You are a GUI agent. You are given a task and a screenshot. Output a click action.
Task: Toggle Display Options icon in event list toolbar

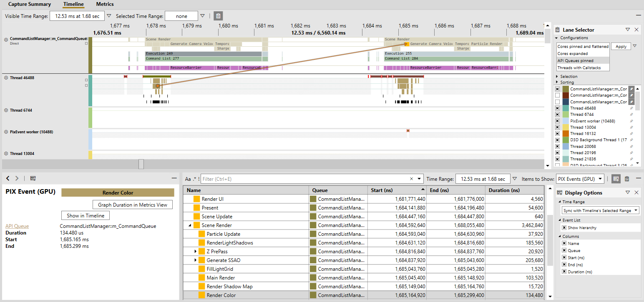click(616, 179)
